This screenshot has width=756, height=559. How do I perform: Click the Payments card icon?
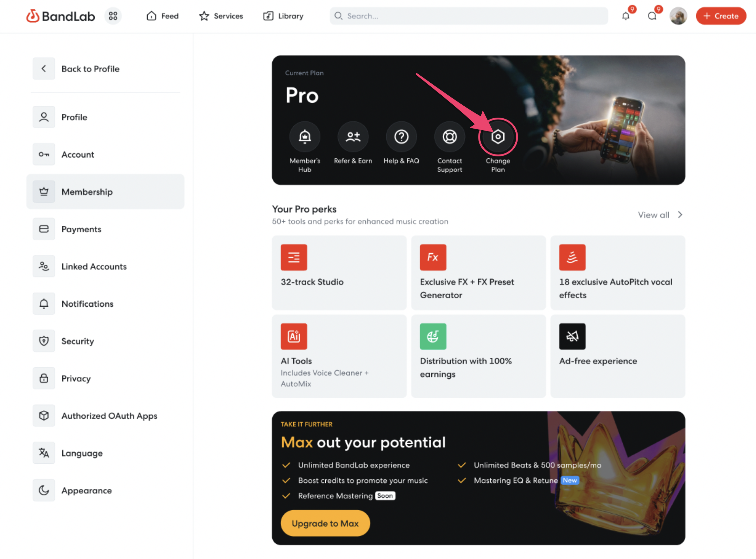coord(44,229)
